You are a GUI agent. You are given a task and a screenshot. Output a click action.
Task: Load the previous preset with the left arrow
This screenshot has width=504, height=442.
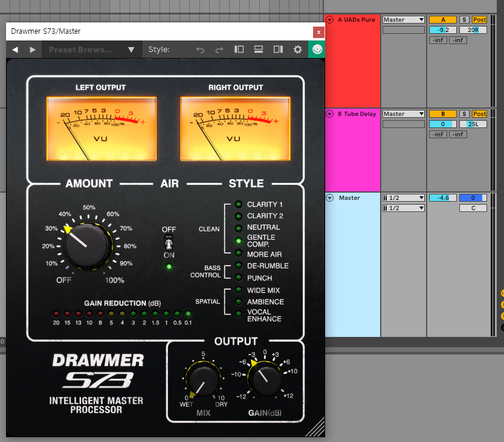pos(15,50)
